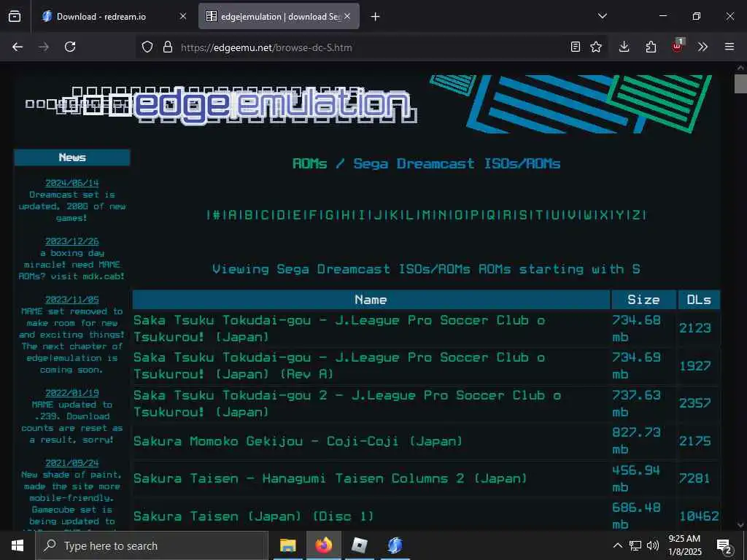Bookmark this page with the star
Image resolution: width=747 pixels, height=560 pixels.
(596, 47)
